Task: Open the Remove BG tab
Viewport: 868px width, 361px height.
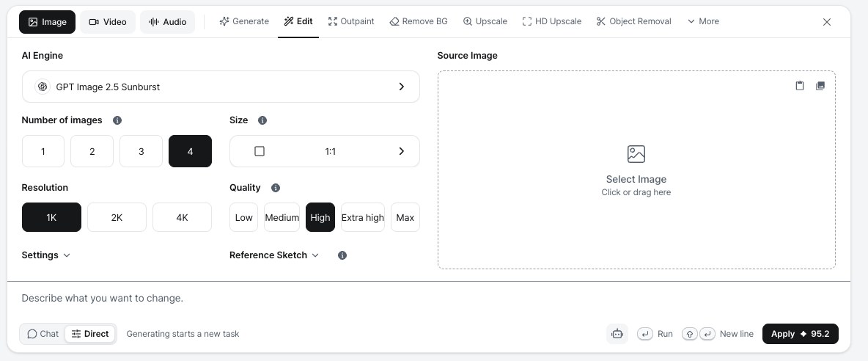Action: (x=419, y=21)
